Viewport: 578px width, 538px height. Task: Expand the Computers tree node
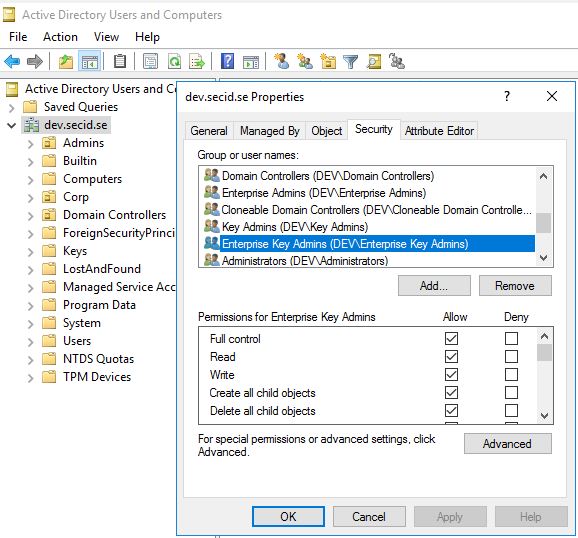pos(31,180)
